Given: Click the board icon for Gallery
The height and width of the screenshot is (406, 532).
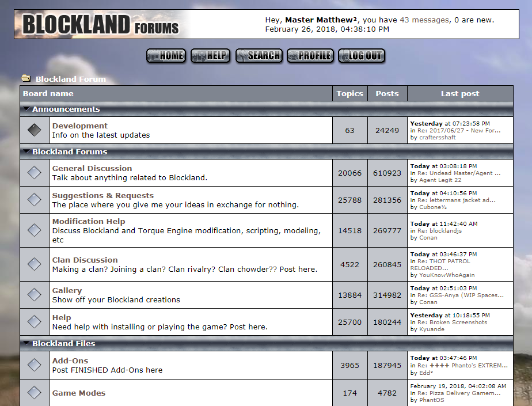Looking at the screenshot, I should pyautogui.click(x=35, y=295).
